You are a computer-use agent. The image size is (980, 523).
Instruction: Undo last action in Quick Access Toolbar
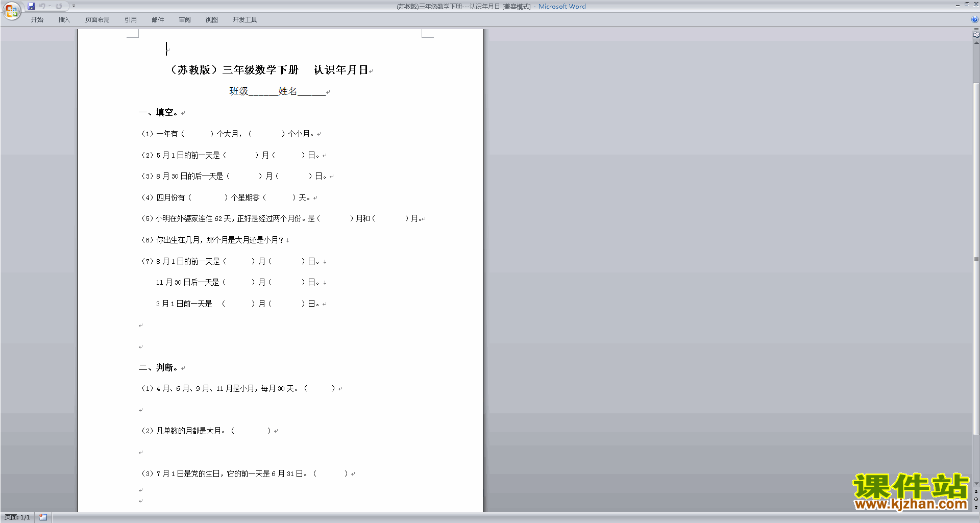pos(42,6)
